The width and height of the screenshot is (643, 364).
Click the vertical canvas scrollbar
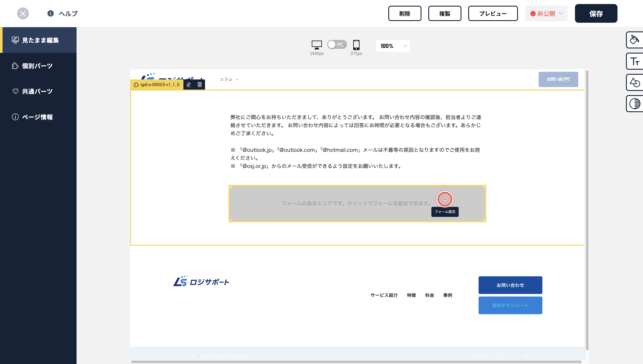point(587,210)
